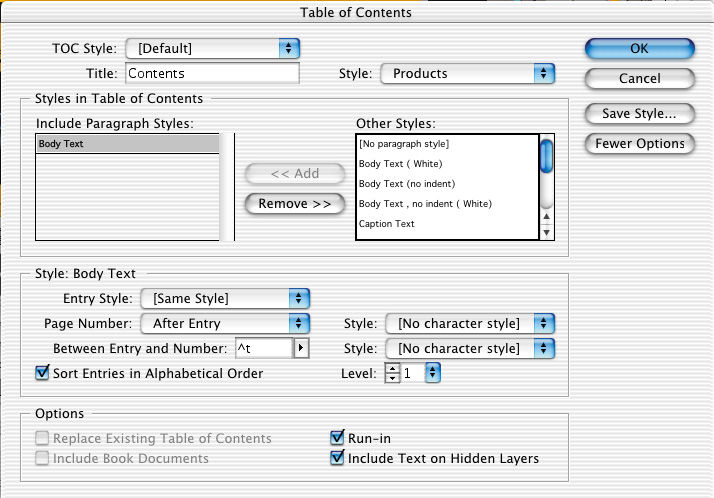Open the Products title style dropdown

(468, 73)
